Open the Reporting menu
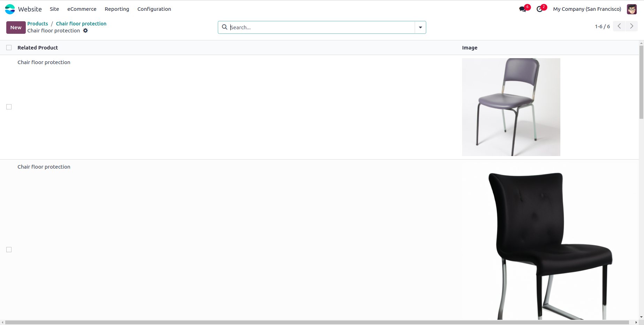Screen dimensions: 644x325 point(117,9)
